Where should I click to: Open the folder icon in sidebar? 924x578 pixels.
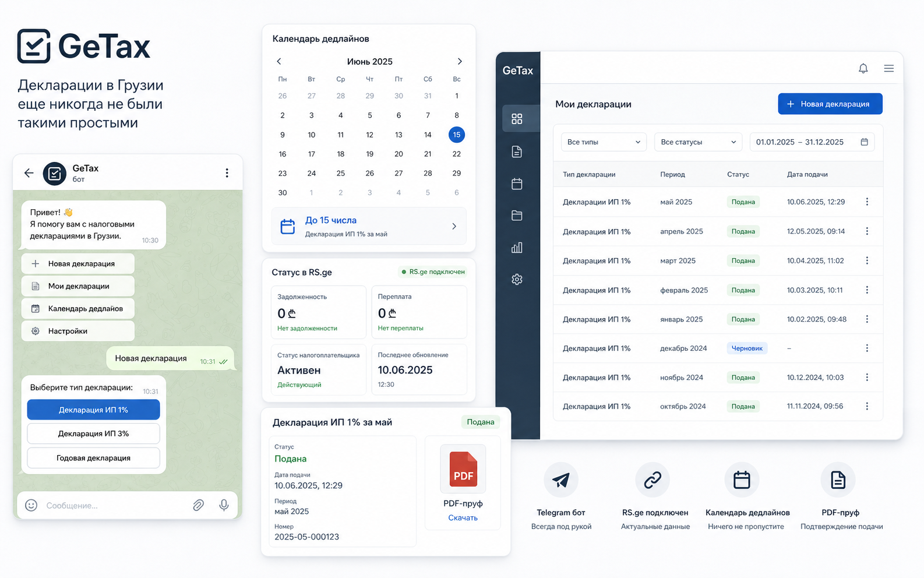coord(517,216)
